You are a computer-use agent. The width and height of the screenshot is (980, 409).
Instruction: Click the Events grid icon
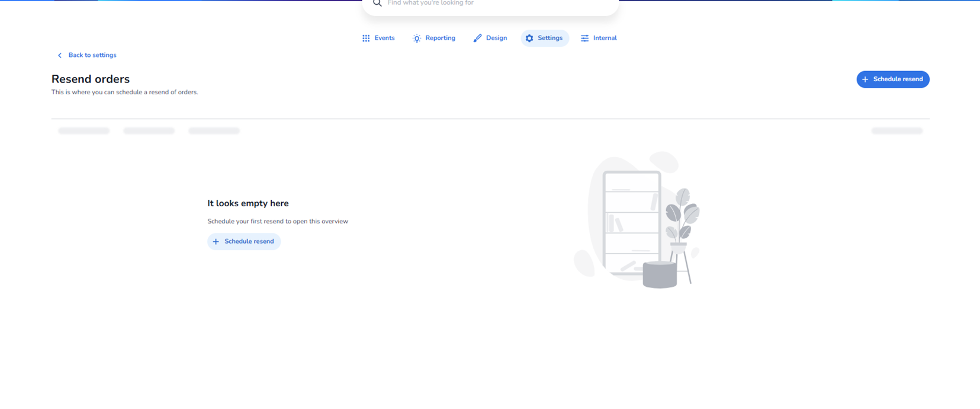pyautogui.click(x=366, y=39)
